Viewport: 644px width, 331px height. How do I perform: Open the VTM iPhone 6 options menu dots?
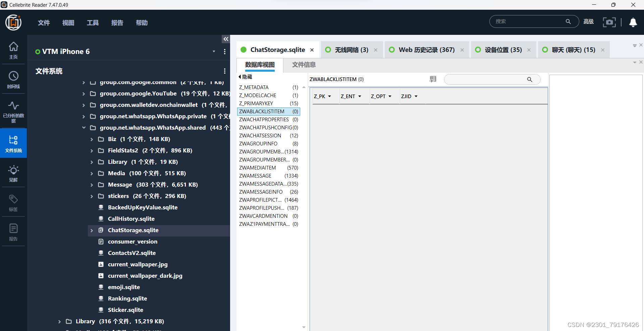point(225,52)
